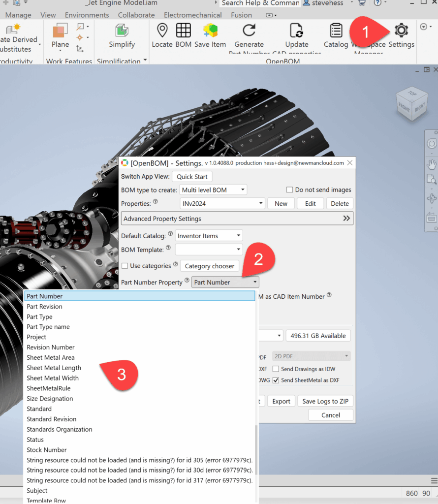Click the Export button
The height and width of the screenshot is (504, 438).
(281, 401)
